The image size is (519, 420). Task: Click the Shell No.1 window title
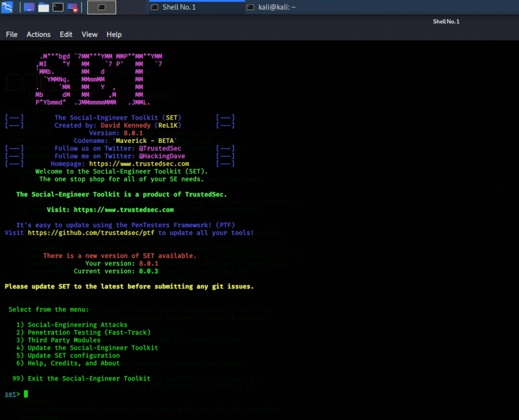(x=446, y=21)
